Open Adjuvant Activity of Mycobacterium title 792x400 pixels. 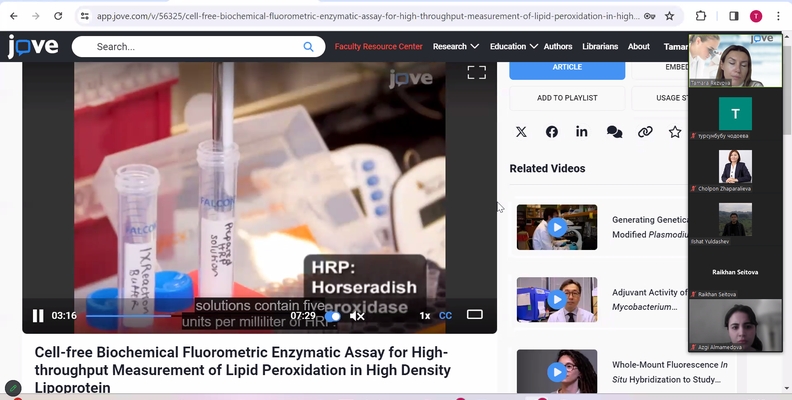[x=650, y=299]
